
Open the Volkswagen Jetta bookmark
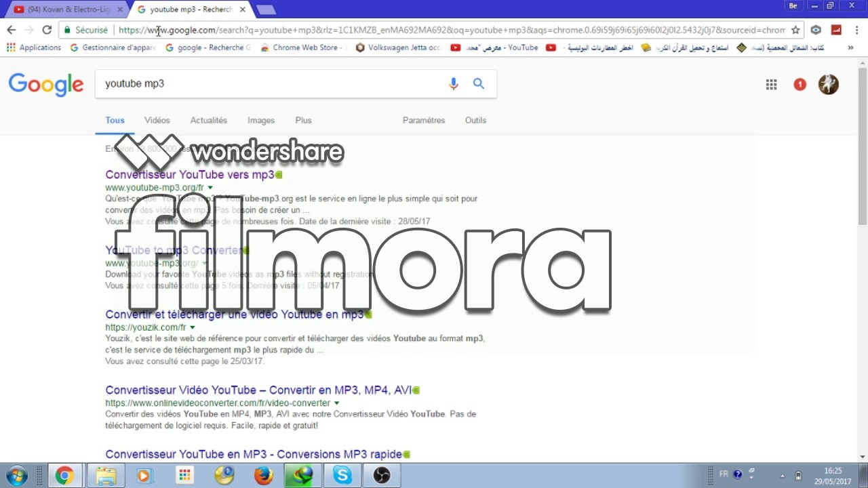point(399,47)
